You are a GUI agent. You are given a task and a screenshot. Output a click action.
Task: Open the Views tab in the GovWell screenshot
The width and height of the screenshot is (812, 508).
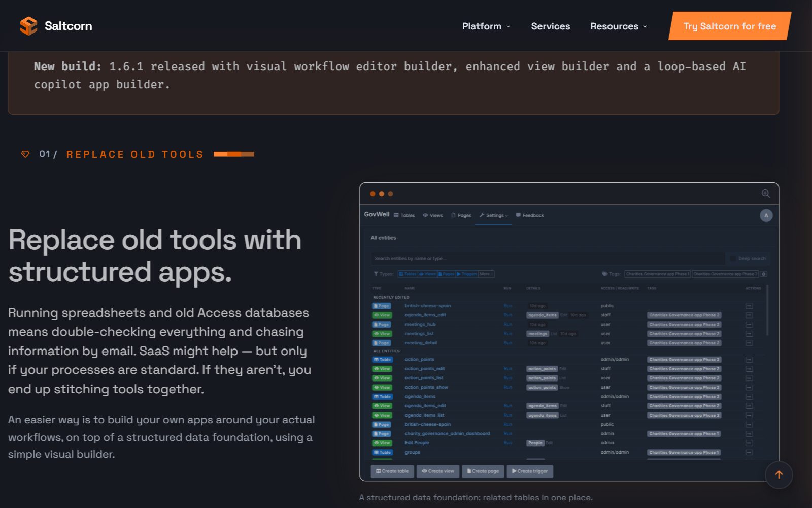[433, 215]
